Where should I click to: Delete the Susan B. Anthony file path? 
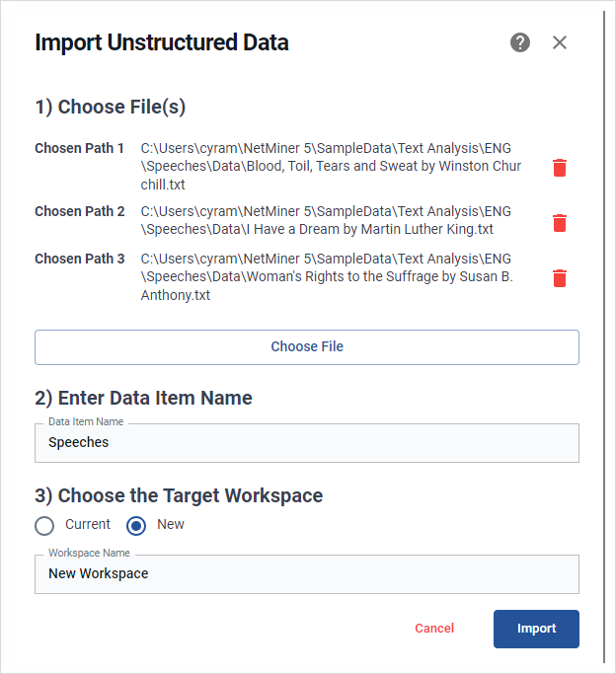tap(560, 277)
